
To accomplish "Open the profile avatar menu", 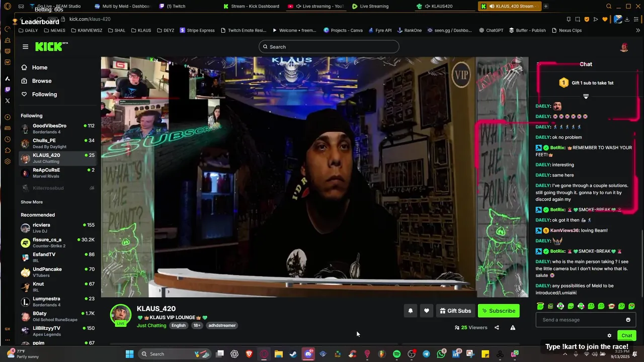I will [624, 47].
